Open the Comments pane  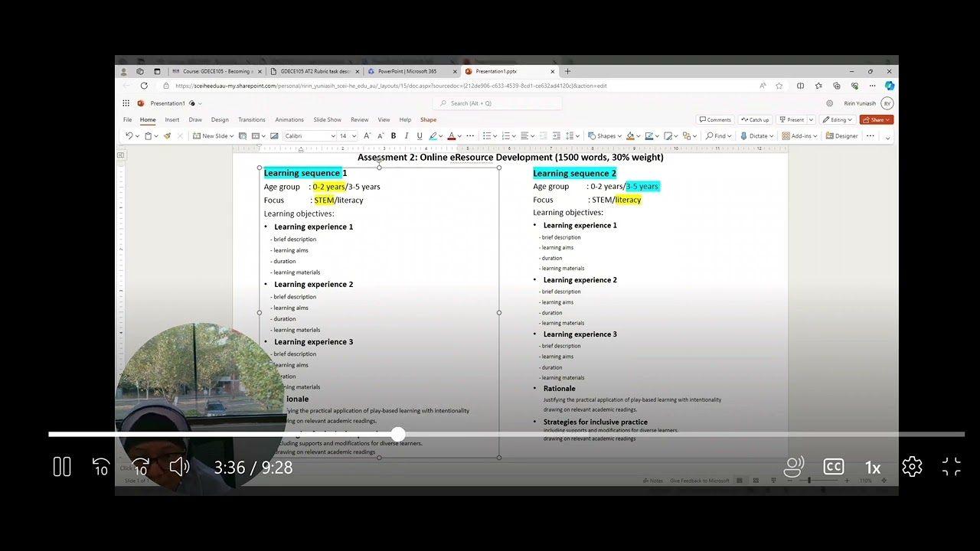(714, 120)
